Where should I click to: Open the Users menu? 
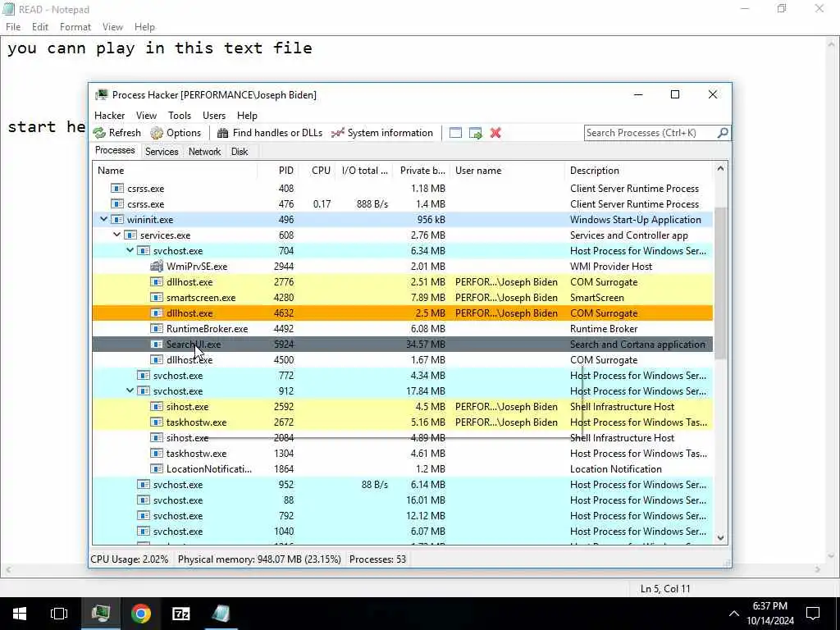coord(214,115)
